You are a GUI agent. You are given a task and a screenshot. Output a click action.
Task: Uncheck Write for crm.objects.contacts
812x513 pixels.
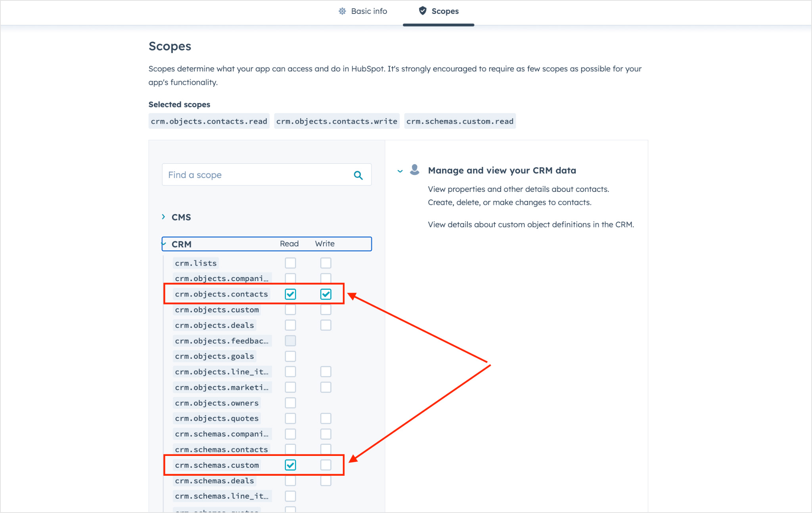click(x=326, y=294)
